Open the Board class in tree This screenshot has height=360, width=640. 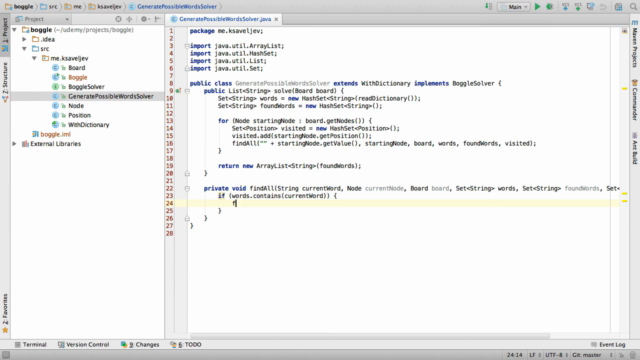[76, 68]
